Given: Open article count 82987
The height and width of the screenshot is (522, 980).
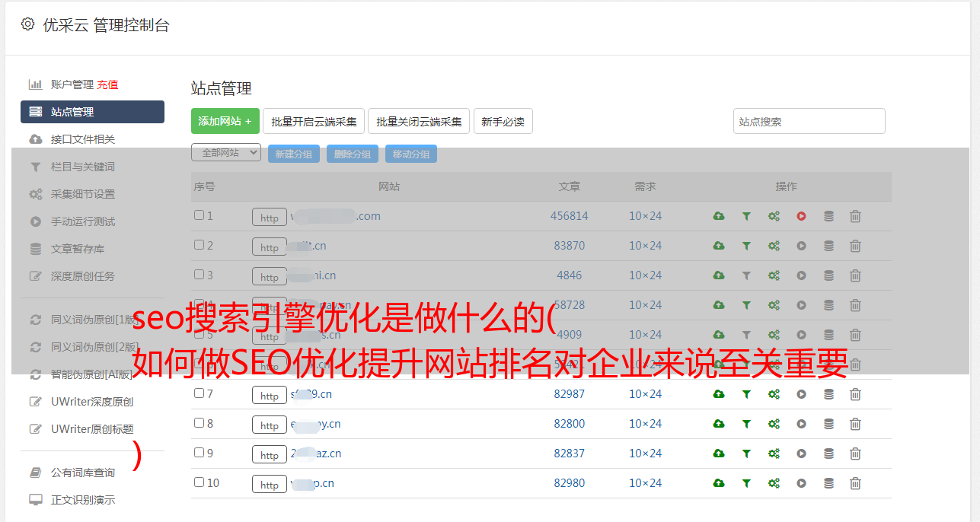Looking at the screenshot, I should point(570,394).
